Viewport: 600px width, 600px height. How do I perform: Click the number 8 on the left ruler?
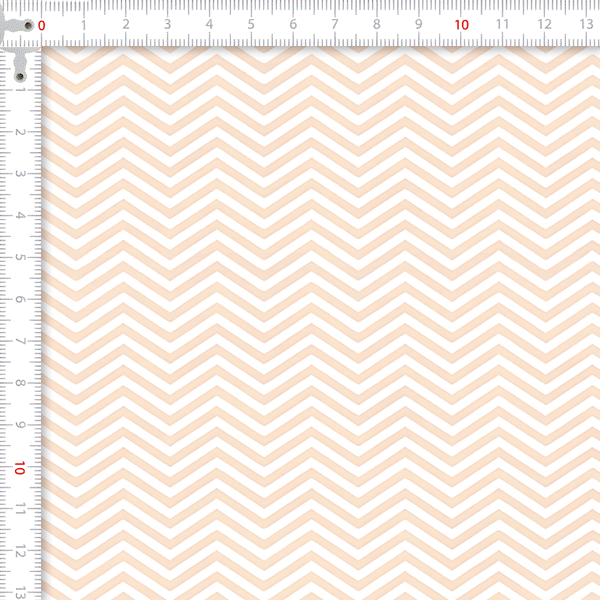[x=21, y=383]
